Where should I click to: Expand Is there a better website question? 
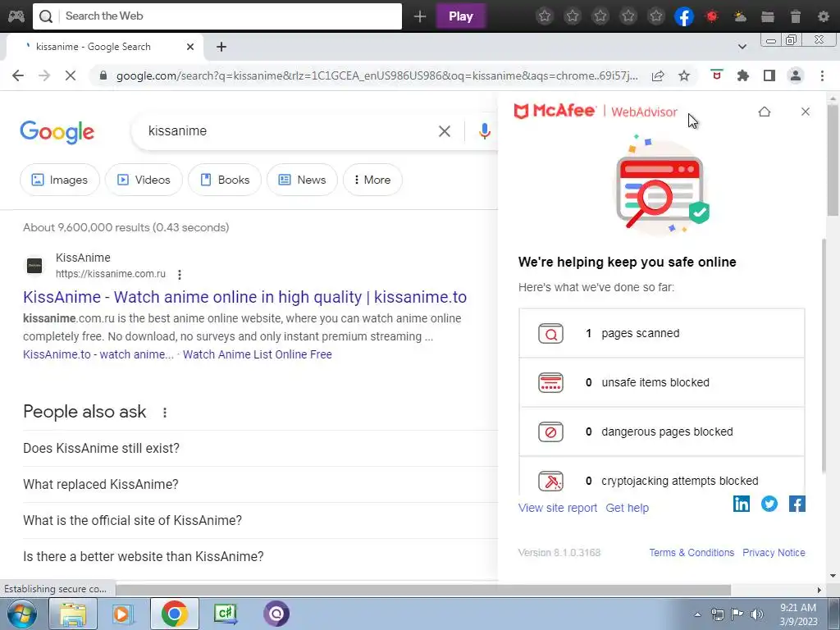coord(260,557)
